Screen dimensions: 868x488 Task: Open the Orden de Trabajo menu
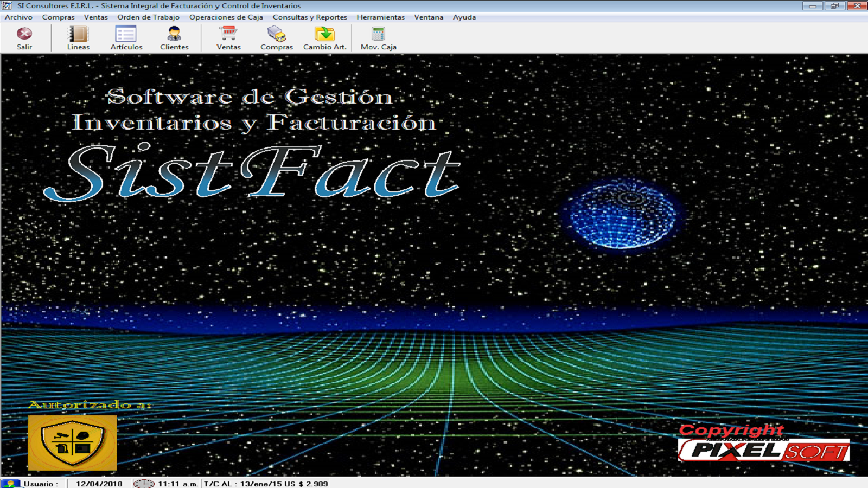coord(148,17)
